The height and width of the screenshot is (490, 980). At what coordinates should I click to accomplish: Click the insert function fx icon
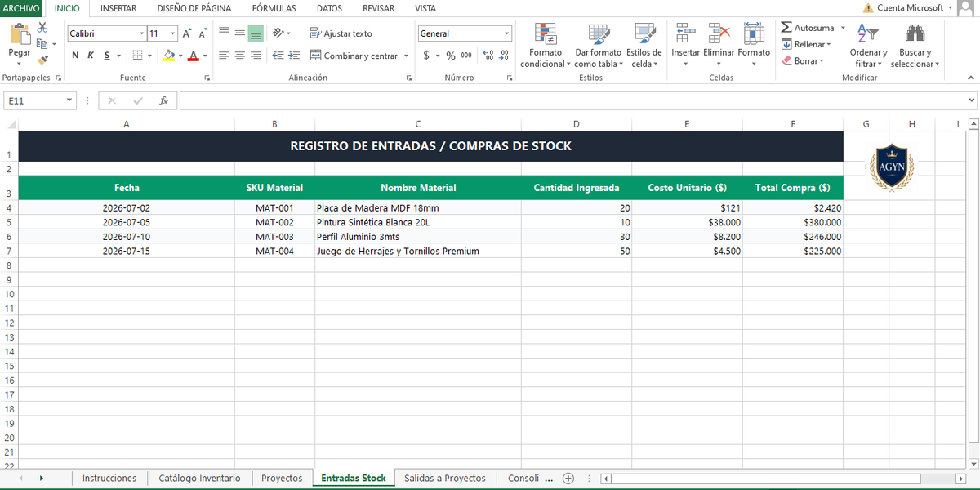(163, 100)
